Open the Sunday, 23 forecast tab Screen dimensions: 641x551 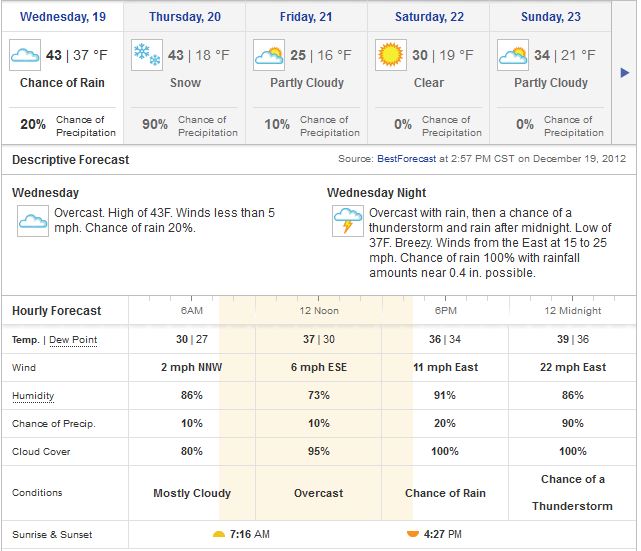click(550, 17)
